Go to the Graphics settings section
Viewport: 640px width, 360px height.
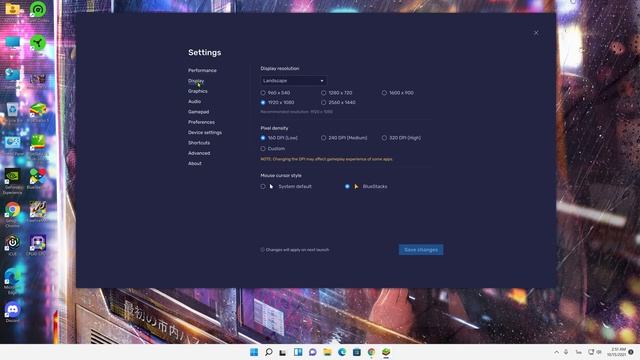click(x=198, y=91)
